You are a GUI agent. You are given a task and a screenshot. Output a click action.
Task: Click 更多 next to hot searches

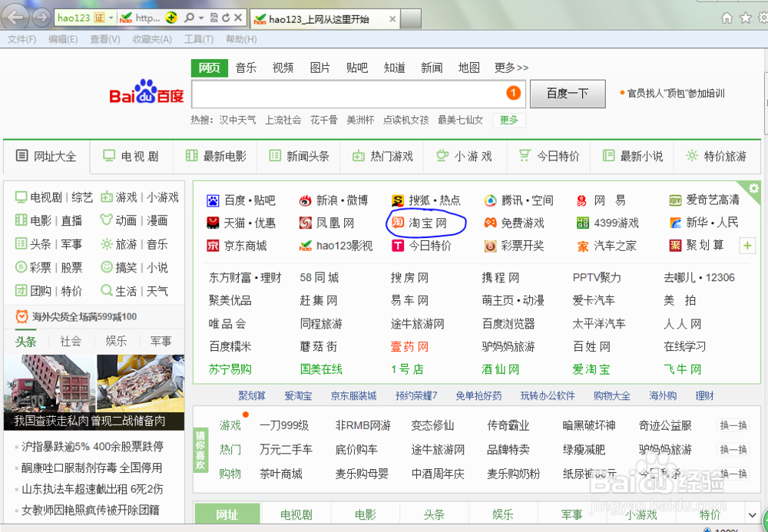pos(509,120)
